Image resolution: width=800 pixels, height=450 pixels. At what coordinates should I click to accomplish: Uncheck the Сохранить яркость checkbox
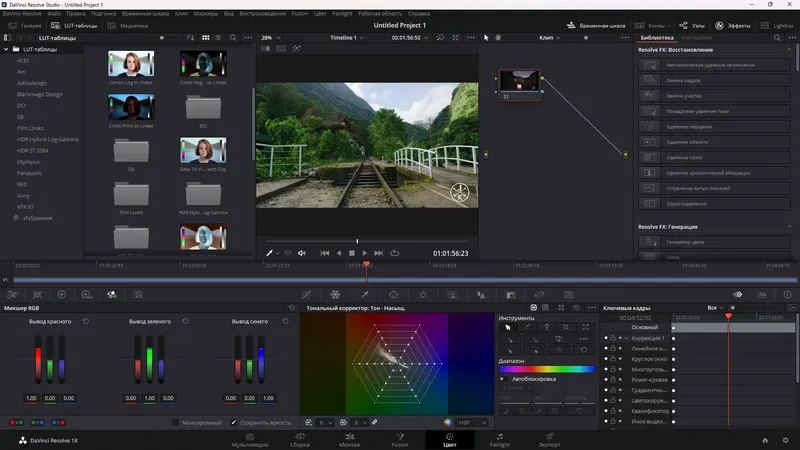(234, 422)
